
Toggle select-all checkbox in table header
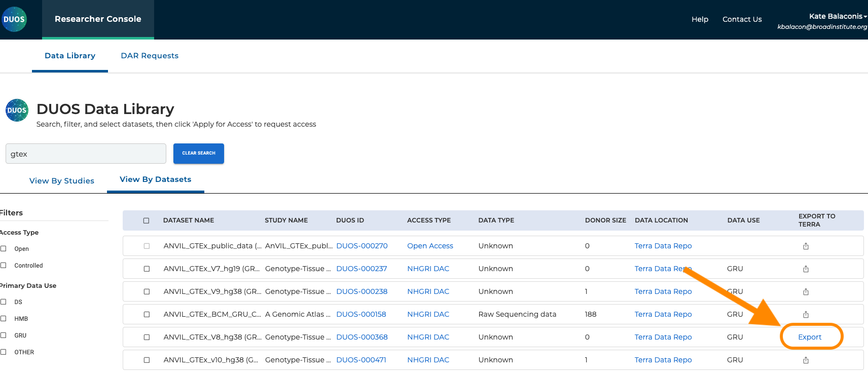click(x=146, y=220)
